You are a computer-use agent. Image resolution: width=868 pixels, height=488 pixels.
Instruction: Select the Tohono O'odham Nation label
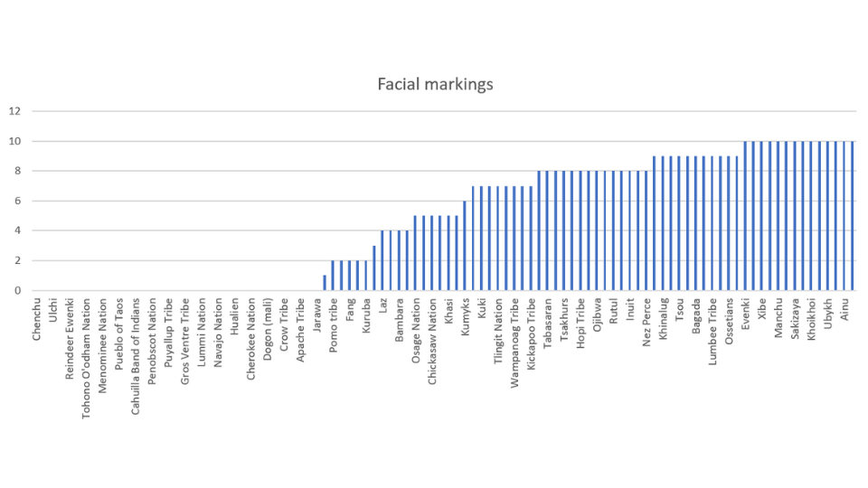click(86, 359)
